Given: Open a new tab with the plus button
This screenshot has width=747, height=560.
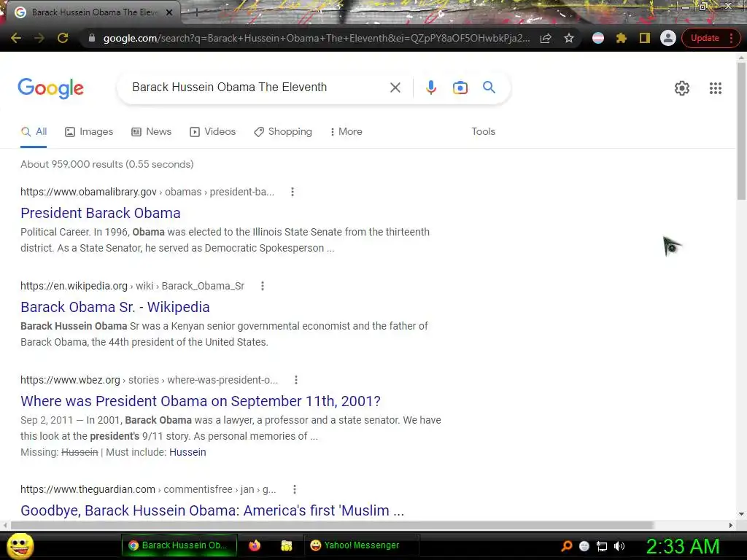Looking at the screenshot, I should click(196, 12).
